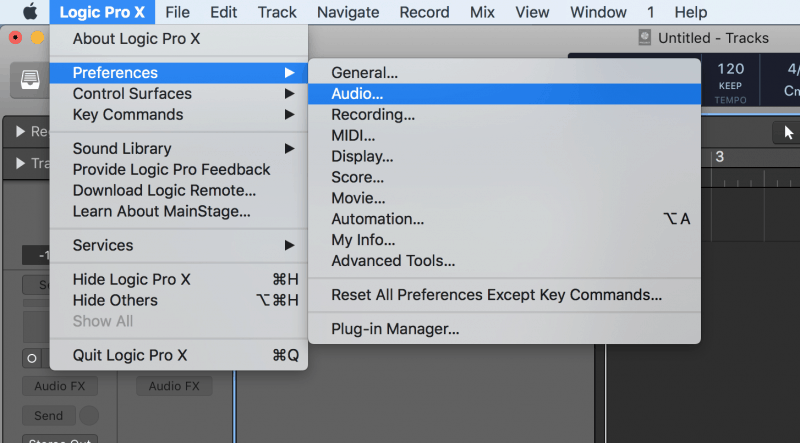Image resolution: width=800 pixels, height=443 pixels.
Task: Open the Navigate menu
Action: [348, 12]
